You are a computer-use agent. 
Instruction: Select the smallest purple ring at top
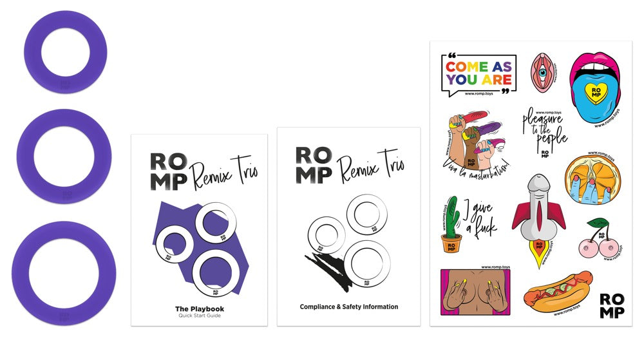tap(66, 52)
